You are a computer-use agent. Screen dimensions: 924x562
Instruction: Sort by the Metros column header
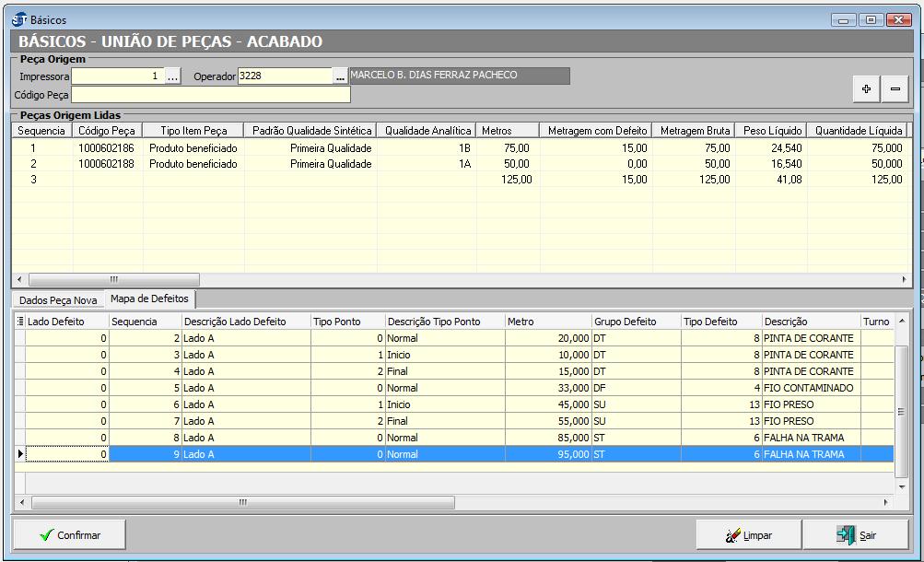click(x=507, y=131)
